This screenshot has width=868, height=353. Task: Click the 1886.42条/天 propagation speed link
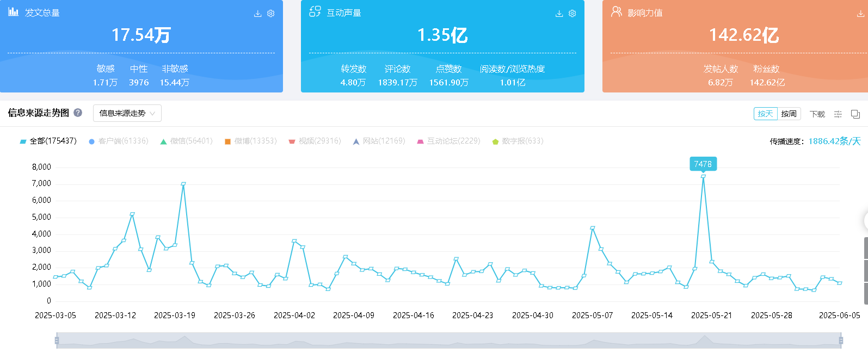[834, 141]
